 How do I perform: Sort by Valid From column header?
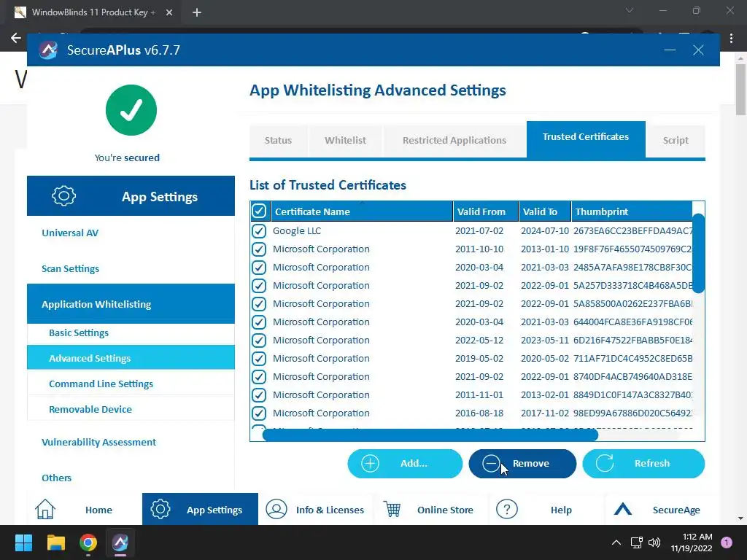485,211
